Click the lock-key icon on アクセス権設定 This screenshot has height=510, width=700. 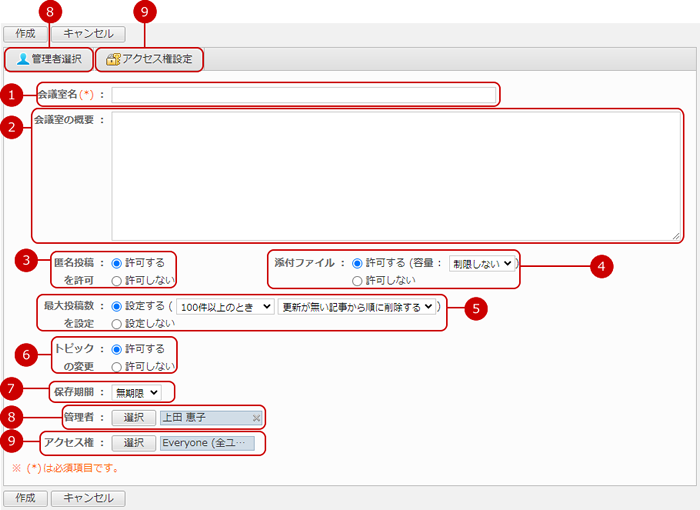(x=113, y=59)
